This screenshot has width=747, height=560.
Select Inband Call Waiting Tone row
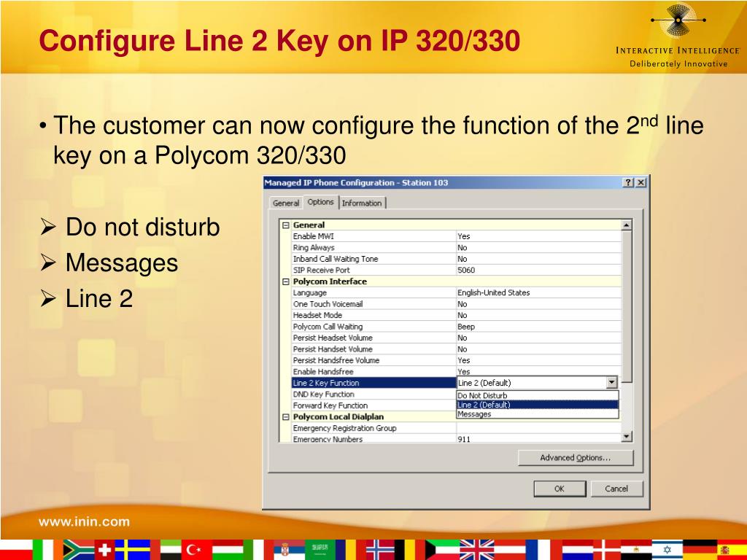(457, 259)
